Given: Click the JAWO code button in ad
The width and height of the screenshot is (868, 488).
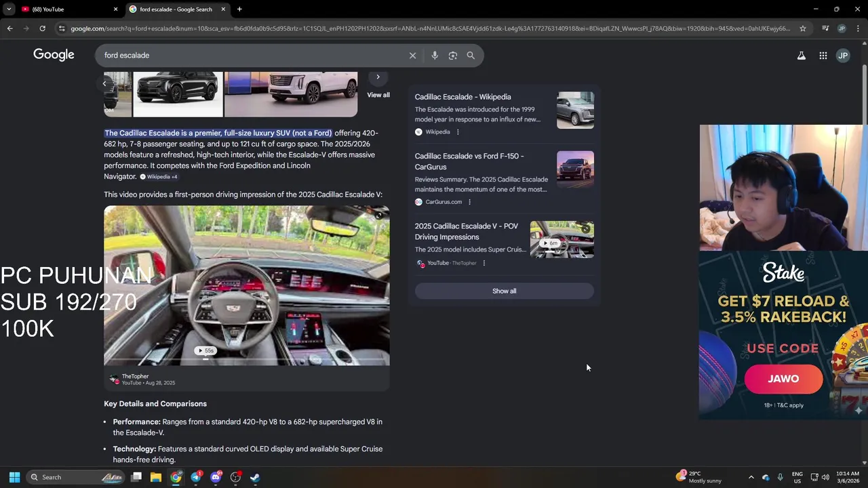Looking at the screenshot, I should 783,379.
